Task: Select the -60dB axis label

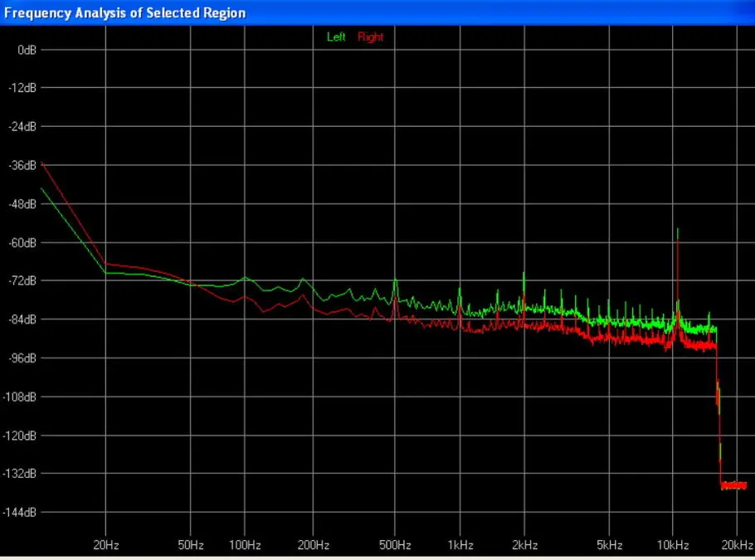Action: (x=23, y=242)
